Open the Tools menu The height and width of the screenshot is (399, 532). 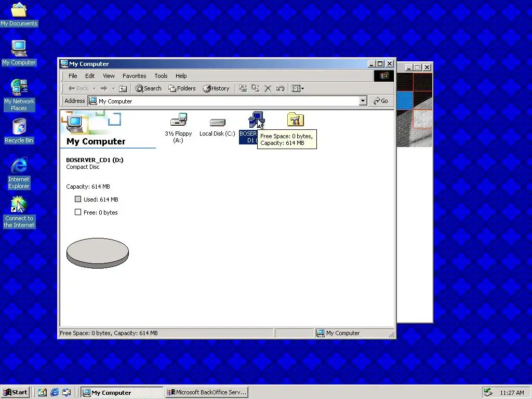click(x=161, y=76)
